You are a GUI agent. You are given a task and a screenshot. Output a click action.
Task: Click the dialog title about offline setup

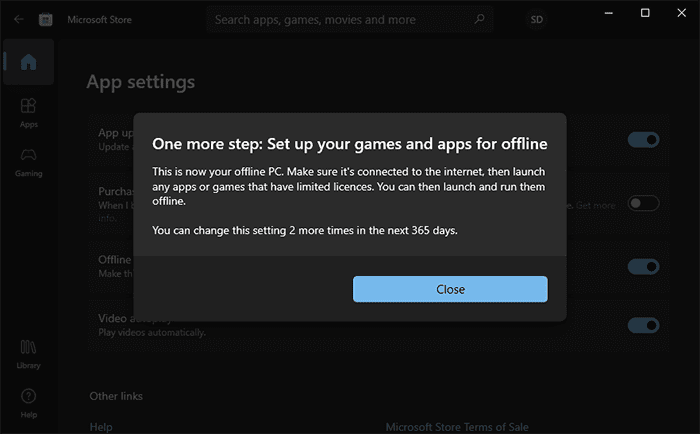click(350, 144)
